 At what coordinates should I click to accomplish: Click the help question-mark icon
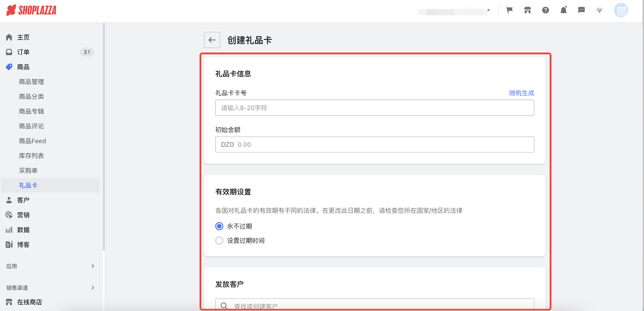coord(545,10)
